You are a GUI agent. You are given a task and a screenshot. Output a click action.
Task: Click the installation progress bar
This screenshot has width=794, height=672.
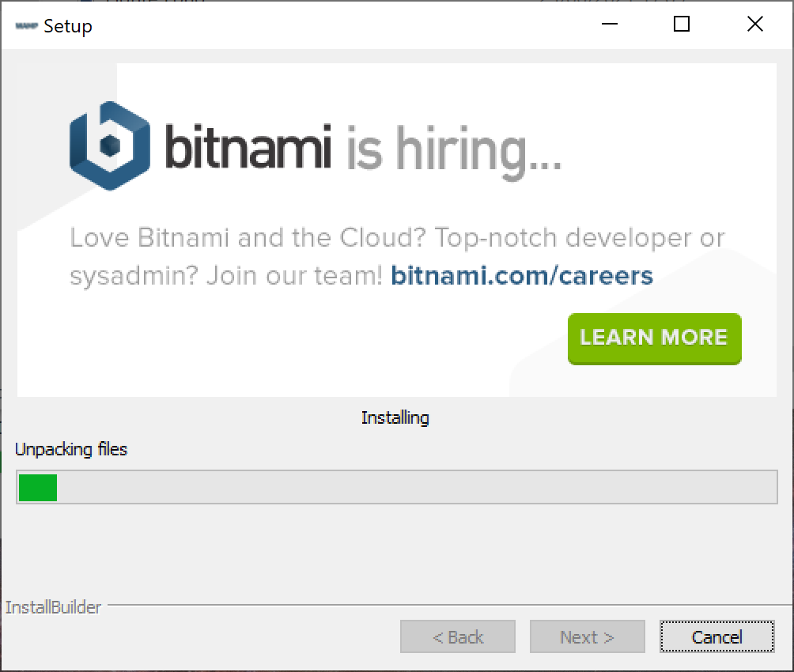396,487
